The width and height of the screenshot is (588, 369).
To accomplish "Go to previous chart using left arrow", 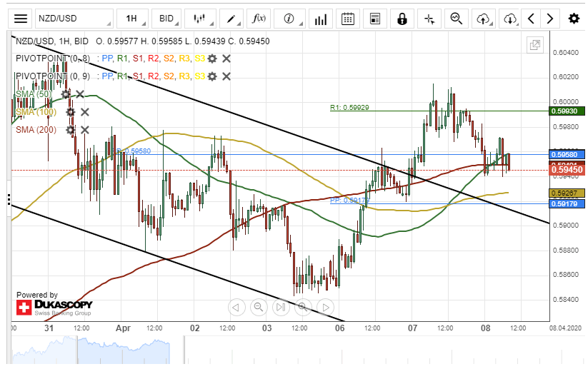I will 531,19.
